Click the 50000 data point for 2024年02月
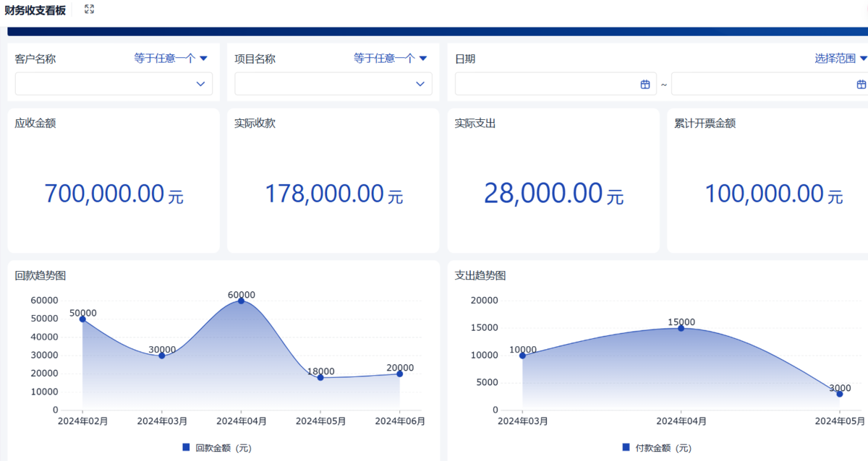 pos(82,319)
